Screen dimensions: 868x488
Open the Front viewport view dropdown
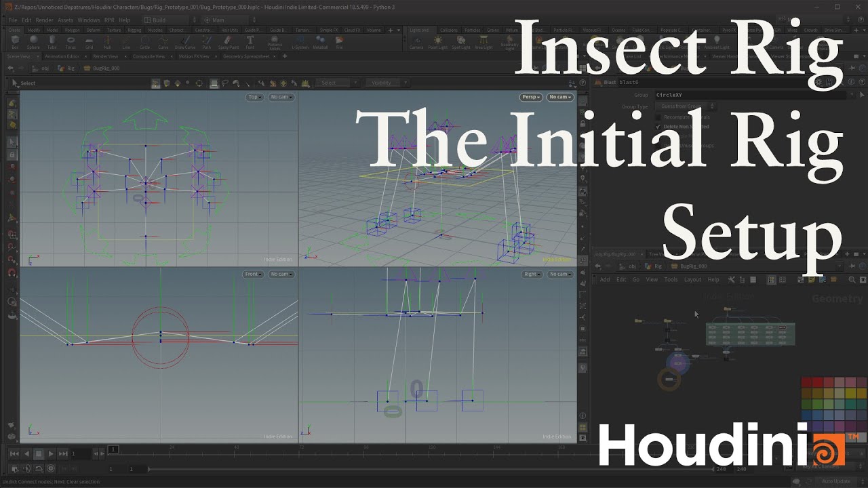click(x=253, y=274)
